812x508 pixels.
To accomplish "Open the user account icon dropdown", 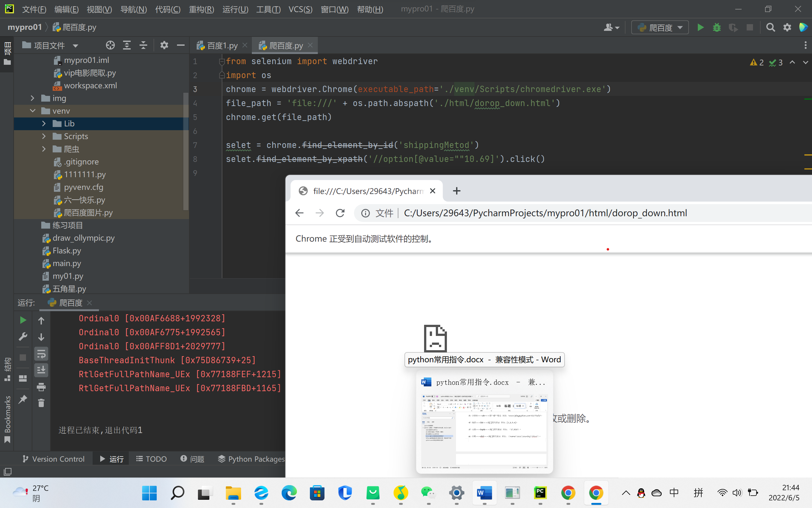I will [611, 27].
